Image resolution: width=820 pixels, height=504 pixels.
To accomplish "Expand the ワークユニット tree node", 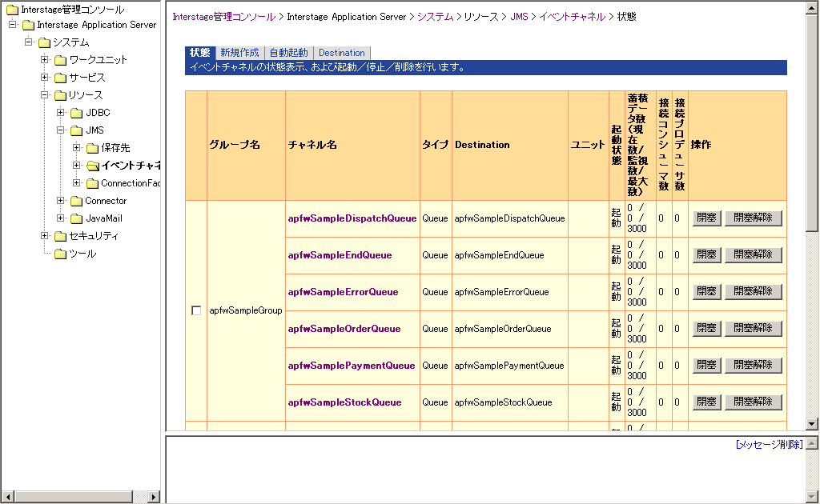I will [x=45, y=60].
